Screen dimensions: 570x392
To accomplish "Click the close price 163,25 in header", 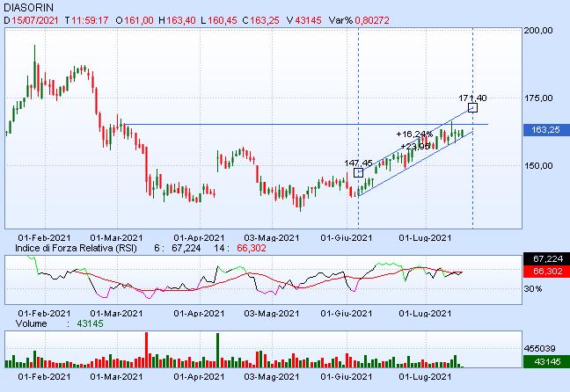I will point(265,20).
